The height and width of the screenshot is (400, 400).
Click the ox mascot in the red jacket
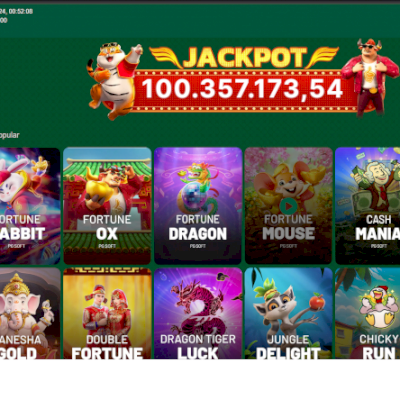pos(370,77)
